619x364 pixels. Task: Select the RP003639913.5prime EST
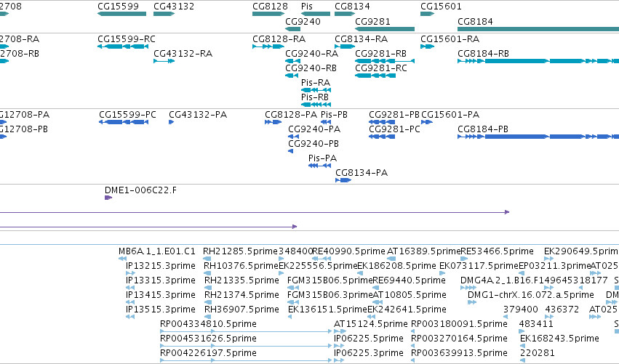coord(413,360)
